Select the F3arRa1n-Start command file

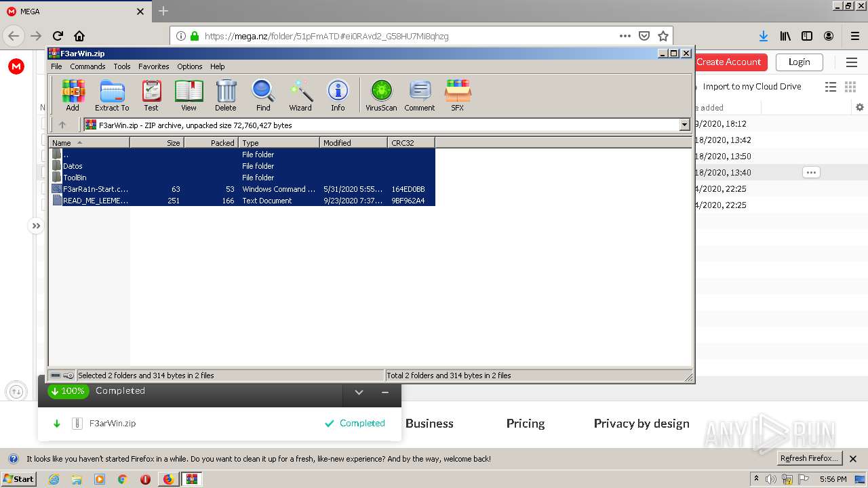tap(242, 189)
